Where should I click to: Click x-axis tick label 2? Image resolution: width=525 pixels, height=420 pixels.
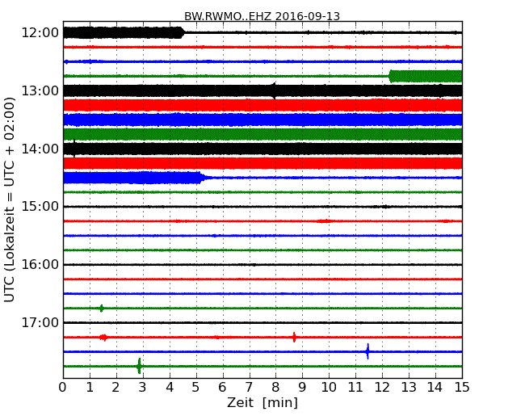(115, 387)
